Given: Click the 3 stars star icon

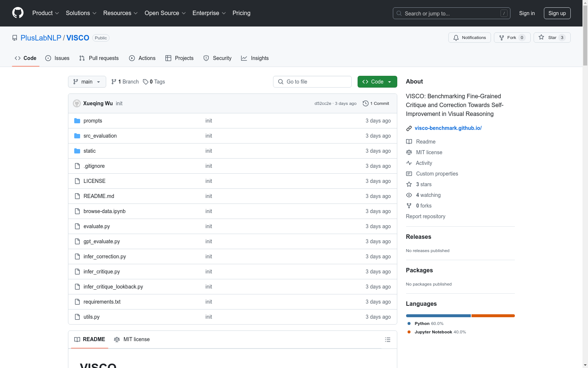Looking at the screenshot, I should point(409,184).
